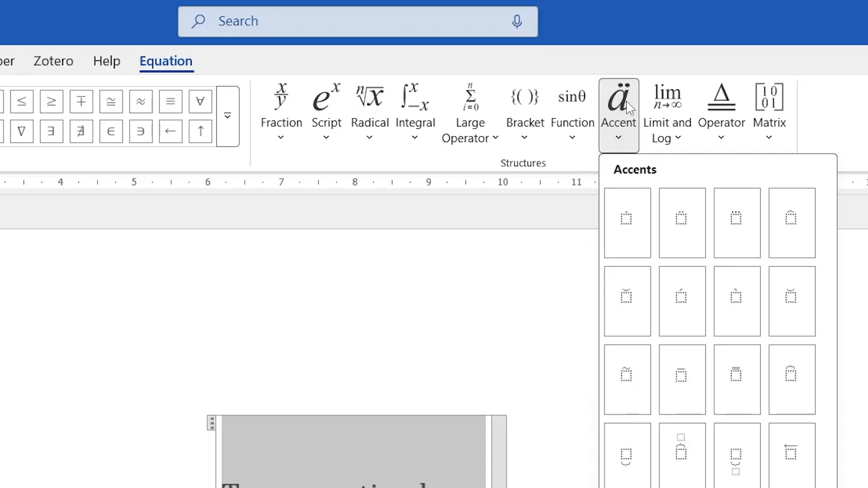Insert the left arrow symbol

(x=171, y=131)
